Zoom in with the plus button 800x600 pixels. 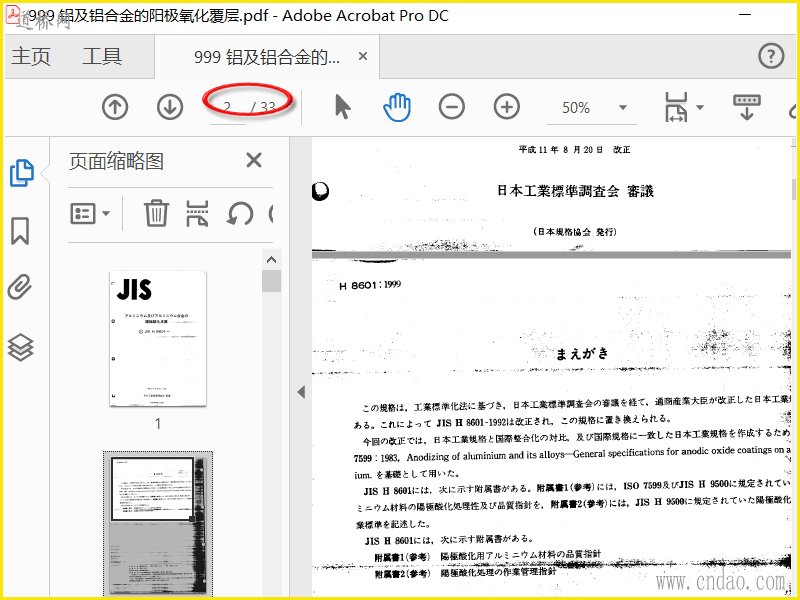tap(507, 108)
